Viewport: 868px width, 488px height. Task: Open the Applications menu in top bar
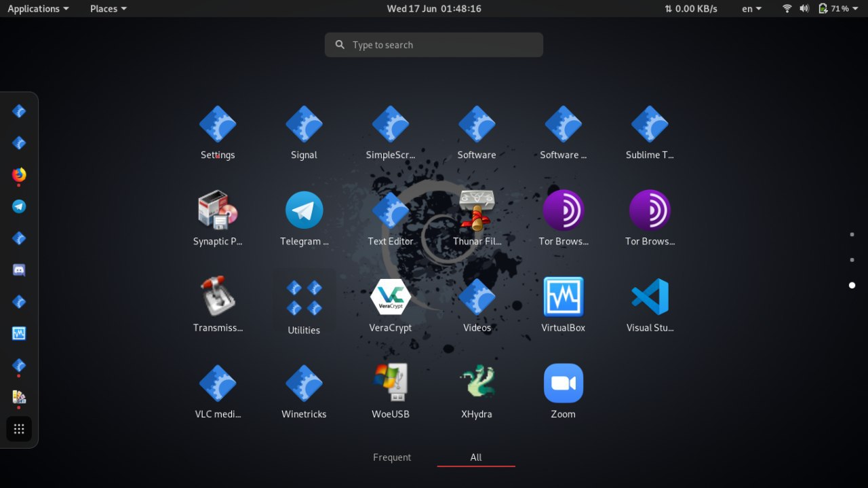coord(38,8)
